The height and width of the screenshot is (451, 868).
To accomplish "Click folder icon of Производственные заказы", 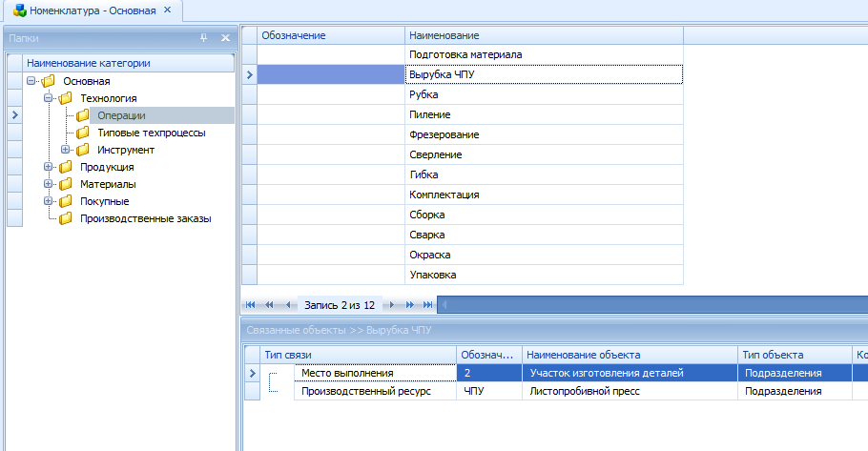I will coord(65,218).
